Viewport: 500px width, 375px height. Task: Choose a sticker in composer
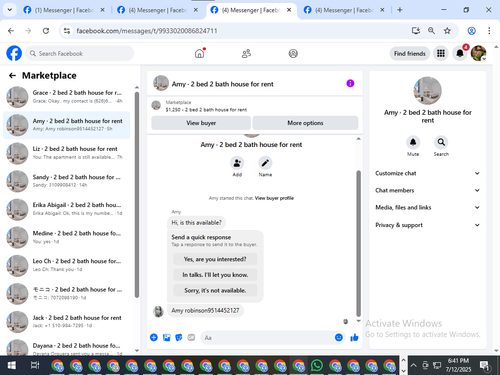pyautogui.click(x=179, y=337)
